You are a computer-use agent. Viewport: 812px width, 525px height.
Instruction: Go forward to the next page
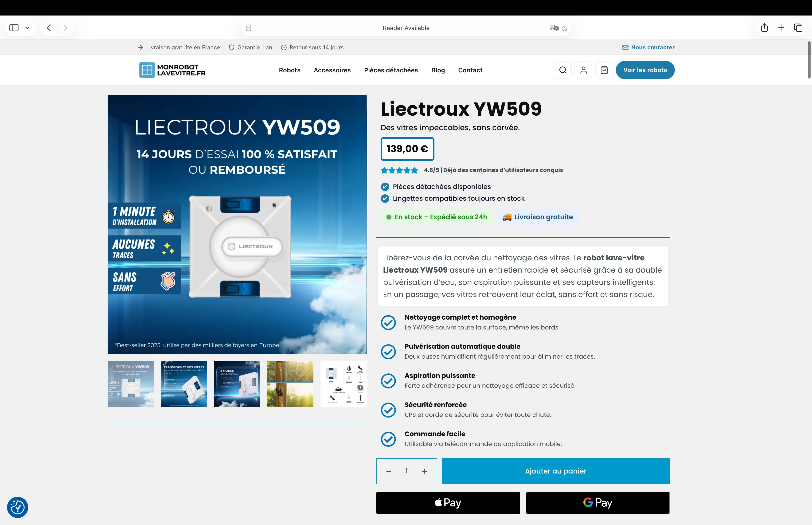pos(65,28)
